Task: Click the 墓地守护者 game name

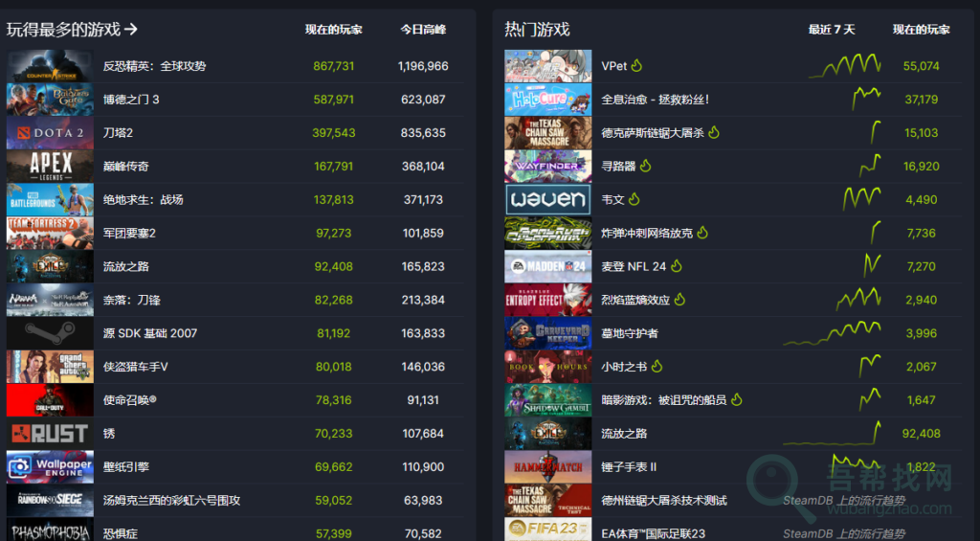Action: tap(630, 333)
